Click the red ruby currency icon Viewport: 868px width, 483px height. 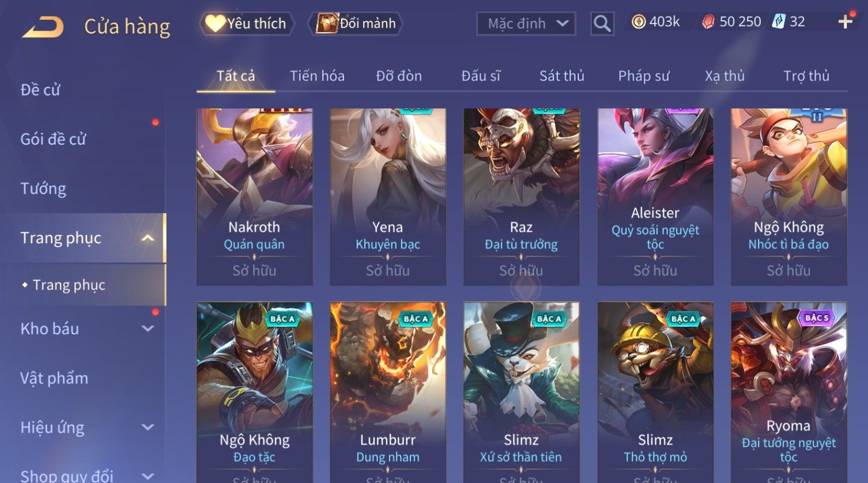click(708, 22)
